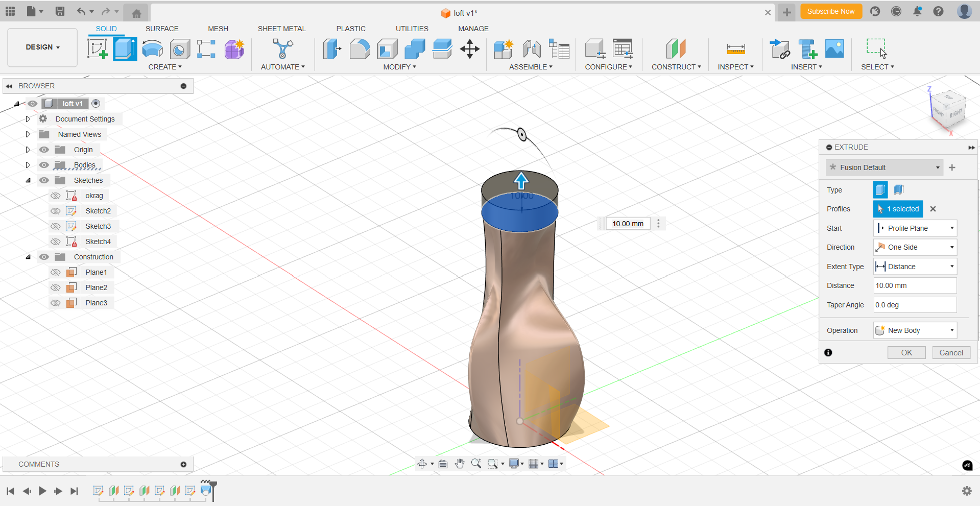Toggle visibility of Sketch4
This screenshot has width=980, height=506.
pyautogui.click(x=56, y=242)
